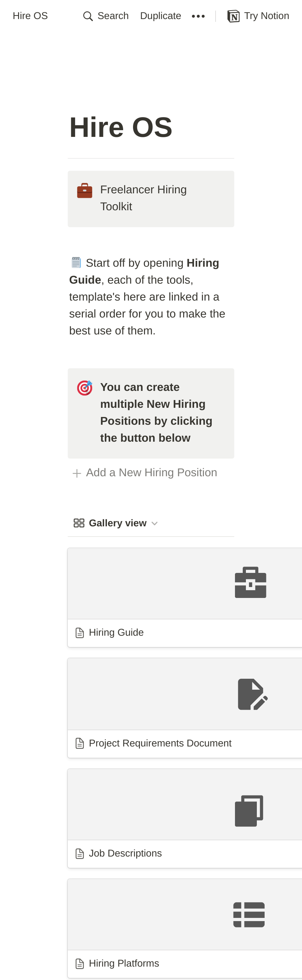The height and width of the screenshot is (980, 302).
Task: Click the Search text in top bar
Action: 113,16
